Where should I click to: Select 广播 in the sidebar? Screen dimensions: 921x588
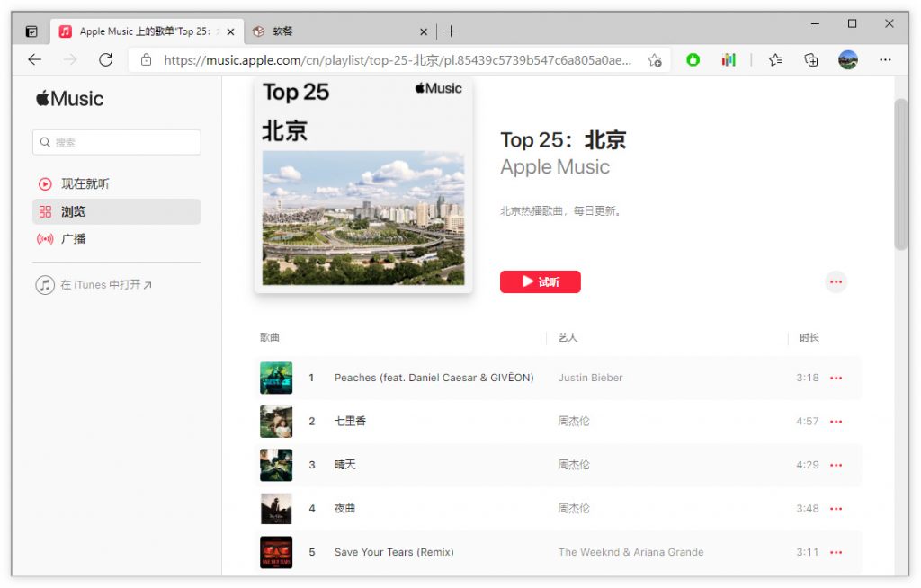73,239
